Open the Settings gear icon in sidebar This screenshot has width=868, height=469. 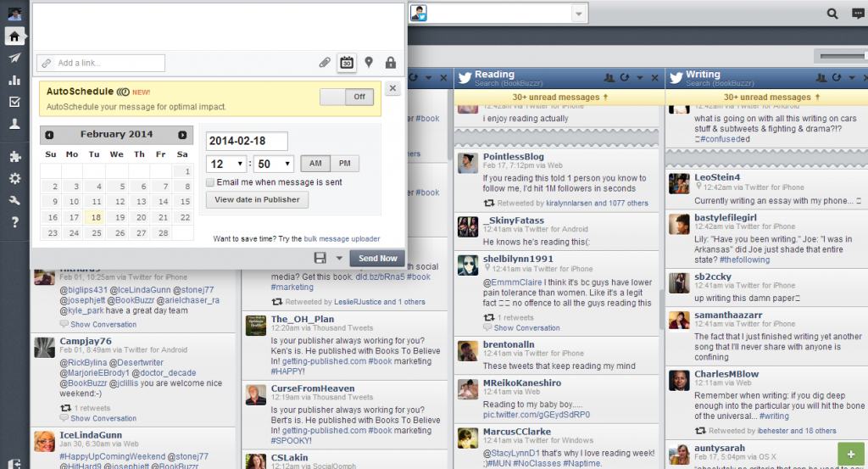pos(14,178)
